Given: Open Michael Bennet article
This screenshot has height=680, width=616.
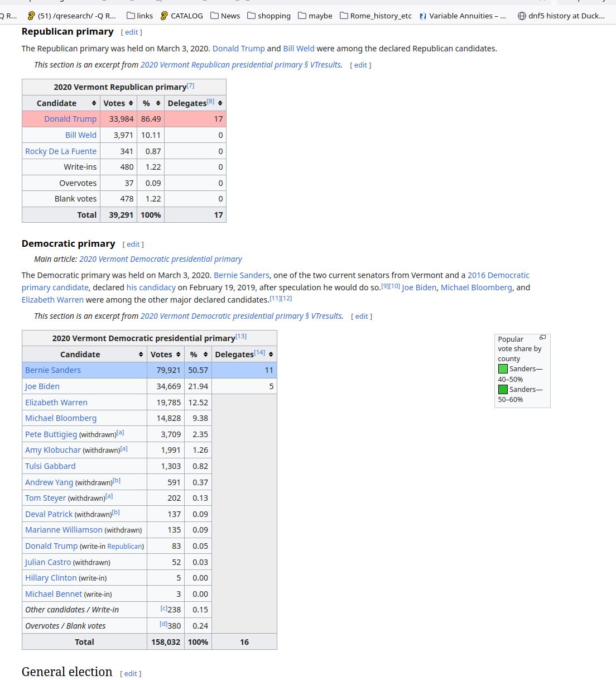Looking at the screenshot, I should click(x=54, y=594).
